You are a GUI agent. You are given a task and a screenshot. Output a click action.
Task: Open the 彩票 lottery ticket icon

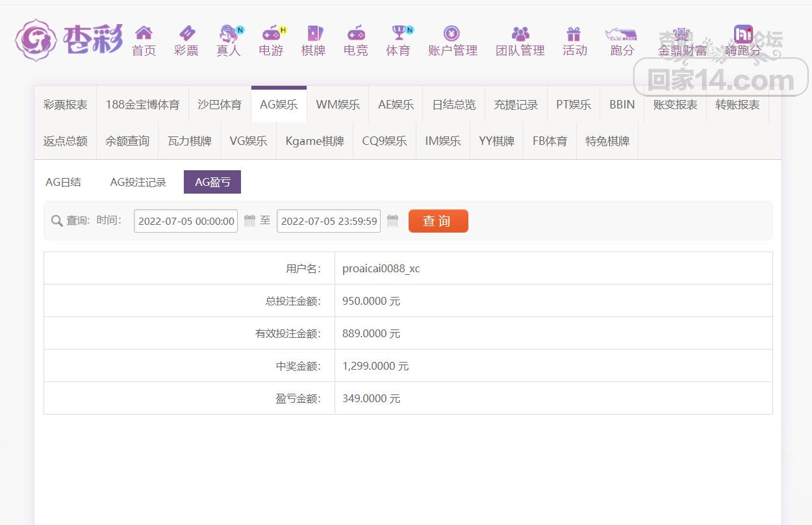pos(186,33)
